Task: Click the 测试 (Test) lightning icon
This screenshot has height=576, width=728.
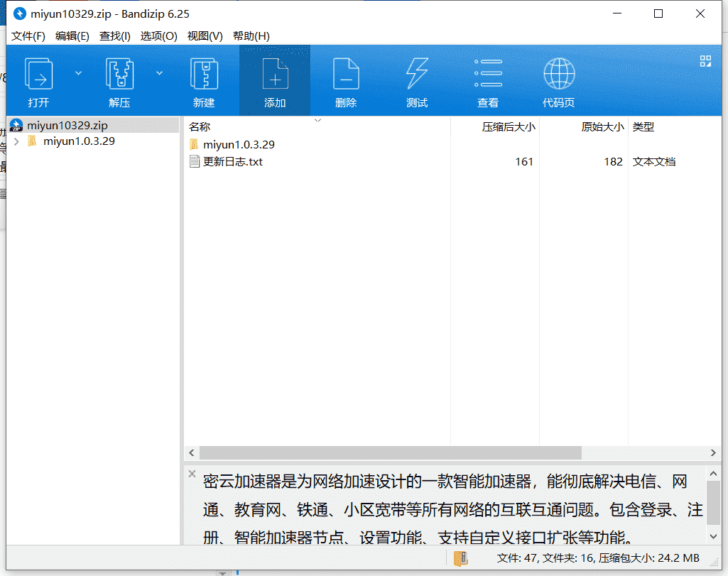Action: pos(417,73)
